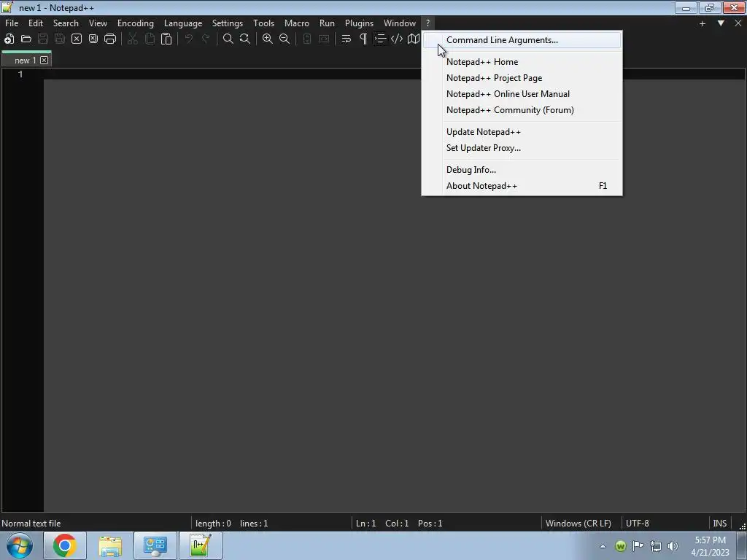Viewport: 747px width, 560px height.
Task: Click the Zoom In icon
Action: (268, 39)
